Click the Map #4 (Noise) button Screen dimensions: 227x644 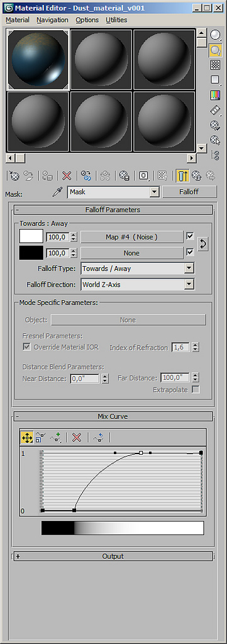coord(132,237)
